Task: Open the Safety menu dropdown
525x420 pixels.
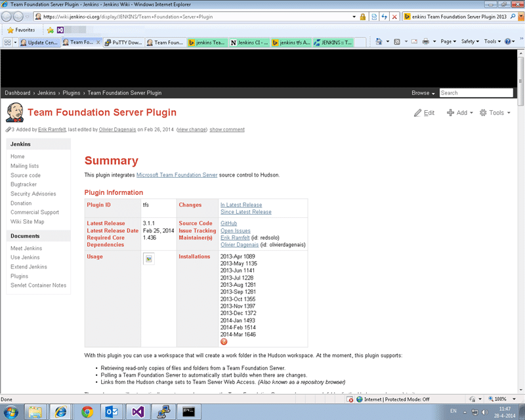Action: tap(470, 41)
